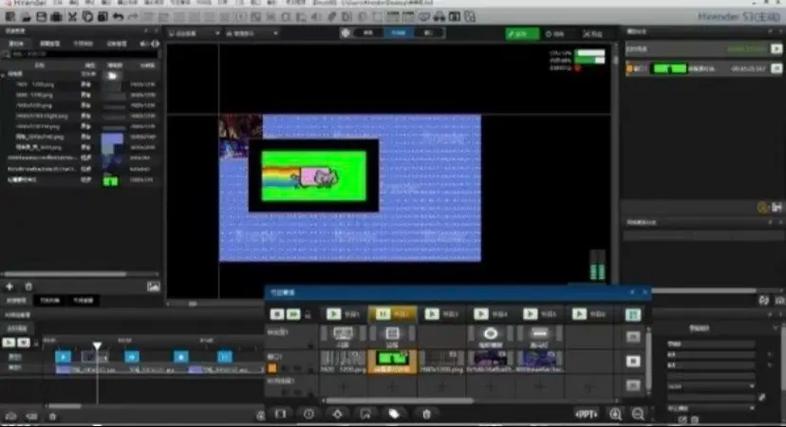This screenshot has height=427, width=786.
Task: Toggle the orange checkbox in right layer panel
Action: click(x=629, y=69)
